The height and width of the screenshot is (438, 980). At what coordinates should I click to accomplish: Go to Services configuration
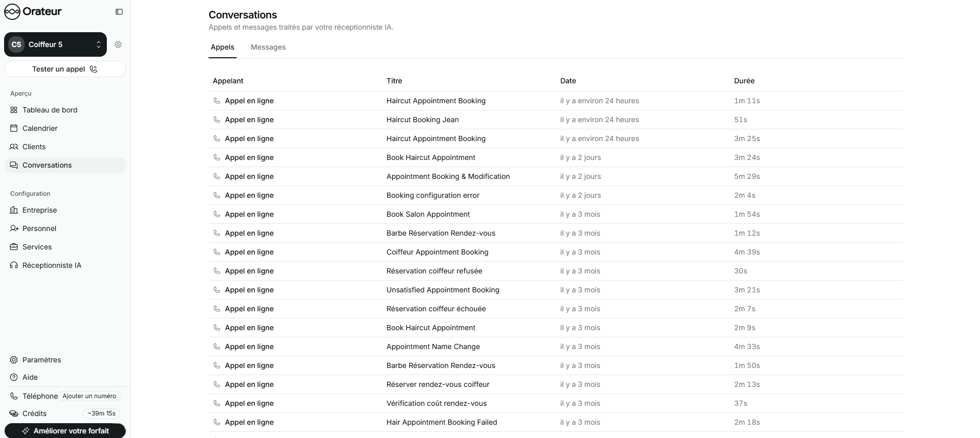tap(65, 247)
